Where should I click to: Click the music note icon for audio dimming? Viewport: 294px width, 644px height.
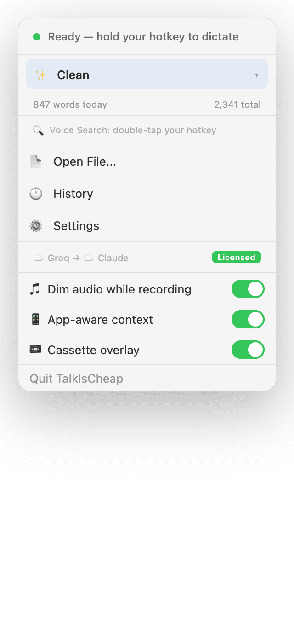(35, 289)
